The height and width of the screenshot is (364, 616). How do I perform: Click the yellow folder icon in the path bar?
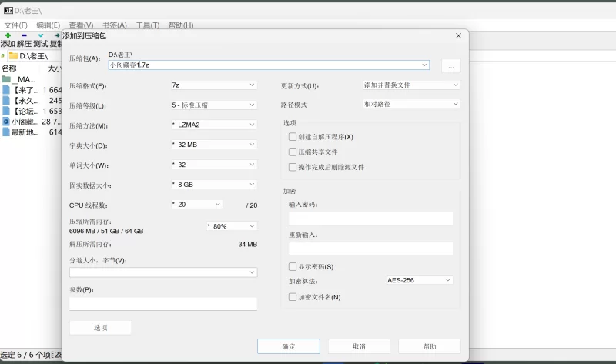point(13,55)
